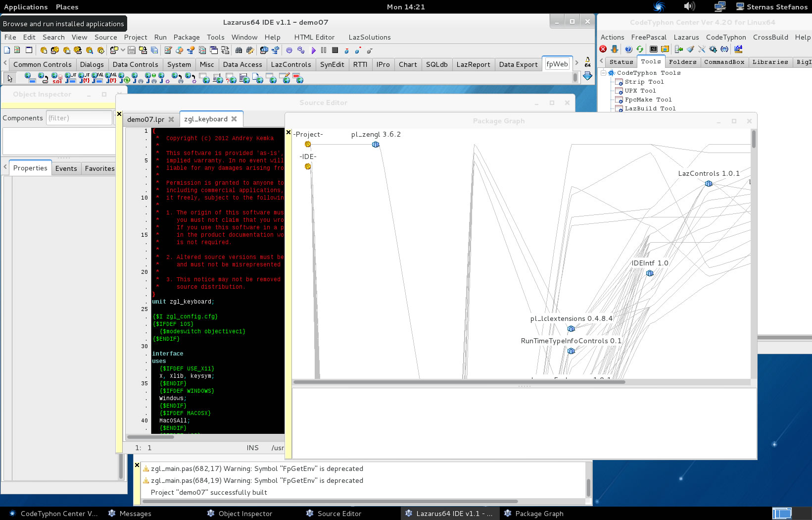
Task: Click the LazControls 1.0.1 package node
Action: pos(709,183)
